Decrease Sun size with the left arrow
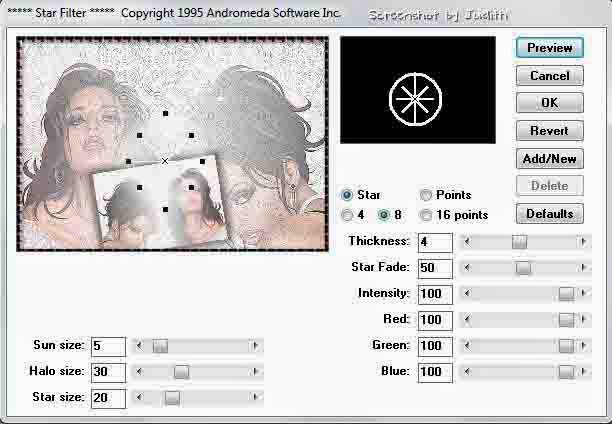Image resolution: width=612 pixels, height=424 pixels. point(139,346)
